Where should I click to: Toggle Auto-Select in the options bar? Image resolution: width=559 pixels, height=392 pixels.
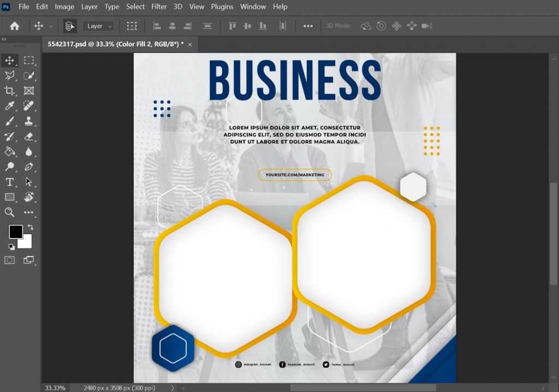[x=69, y=26]
